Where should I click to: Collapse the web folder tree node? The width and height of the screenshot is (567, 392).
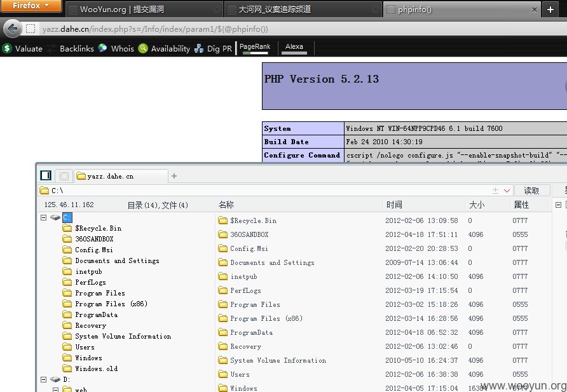point(55,390)
